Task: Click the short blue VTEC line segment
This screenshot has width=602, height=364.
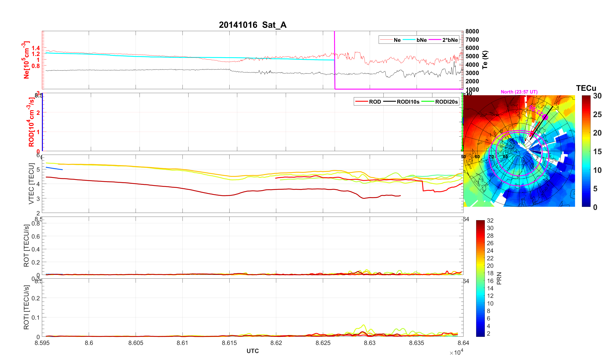Action: [54, 169]
